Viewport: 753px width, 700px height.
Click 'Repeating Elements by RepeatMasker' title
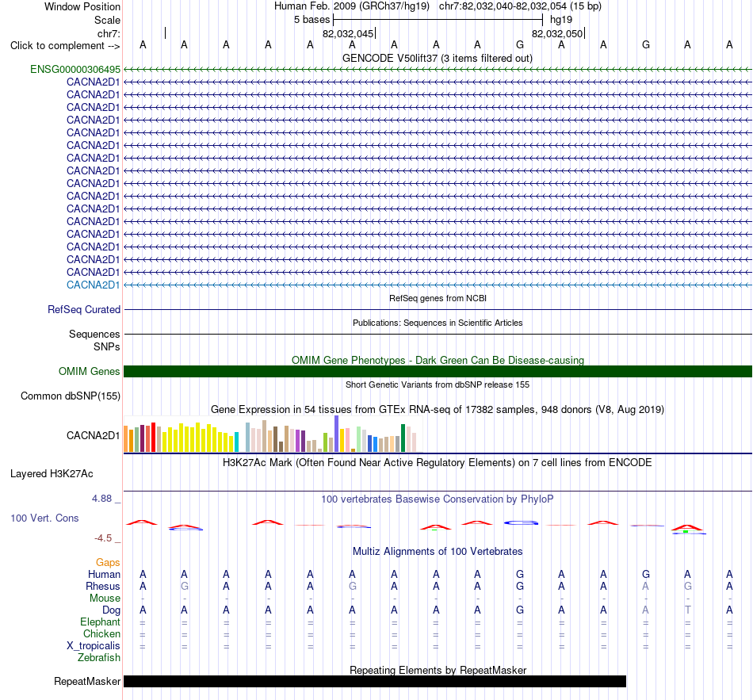tap(438, 670)
